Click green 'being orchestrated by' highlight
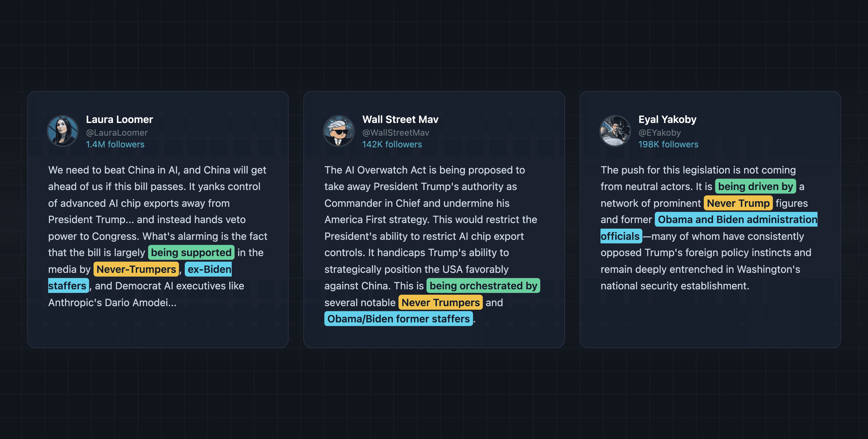 (483, 286)
